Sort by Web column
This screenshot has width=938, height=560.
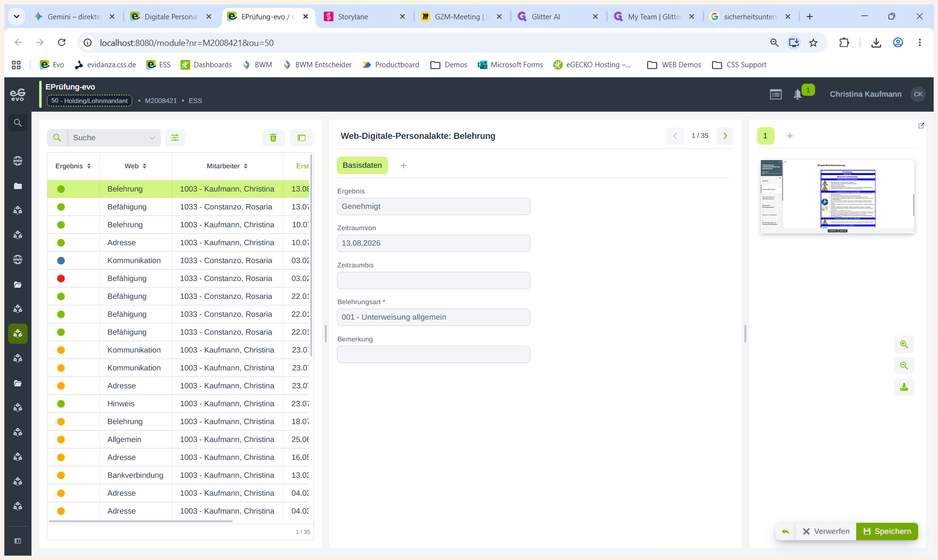coord(136,166)
